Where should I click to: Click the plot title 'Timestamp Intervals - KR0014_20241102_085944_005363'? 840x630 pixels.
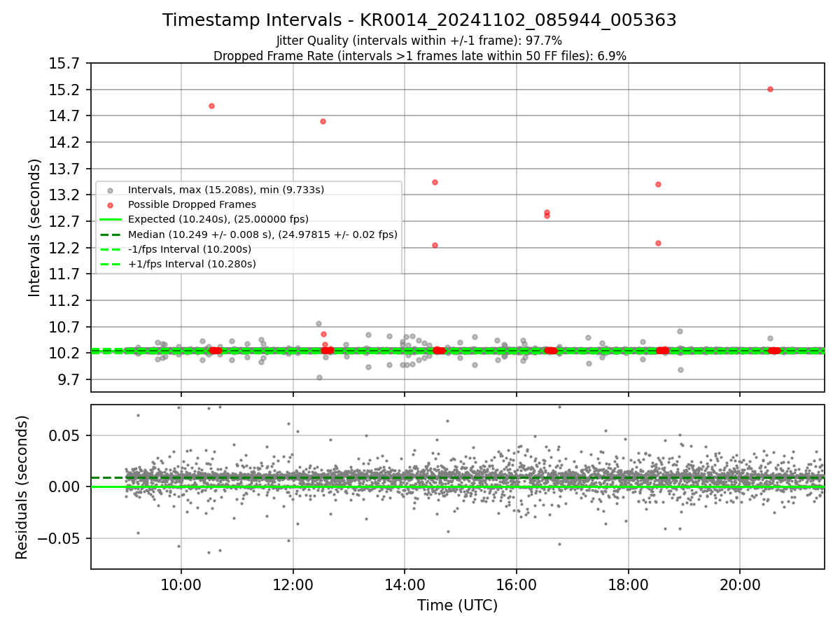[x=419, y=20]
